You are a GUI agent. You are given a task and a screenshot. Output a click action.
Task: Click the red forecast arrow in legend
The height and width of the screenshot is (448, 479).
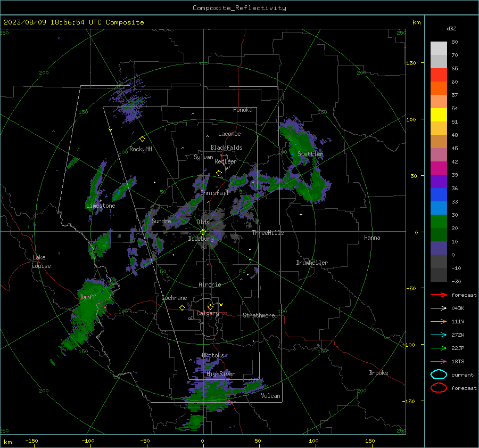pyautogui.click(x=439, y=295)
